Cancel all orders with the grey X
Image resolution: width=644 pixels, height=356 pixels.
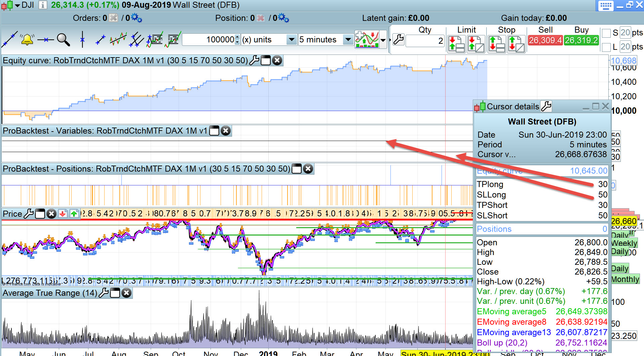[x=114, y=18]
